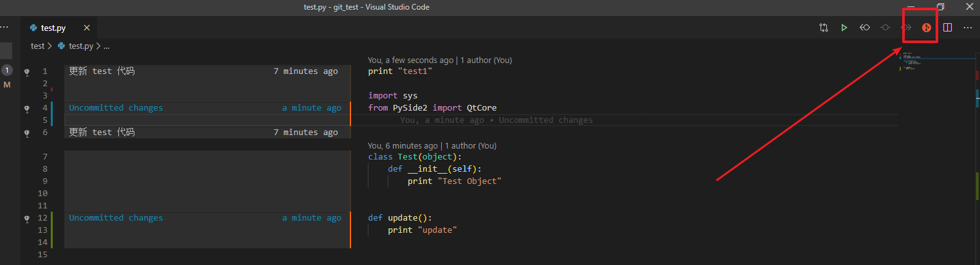Image resolution: width=980 pixels, height=265 pixels.
Task: Click the lightbulb icon on line 12
Action: tap(27, 219)
